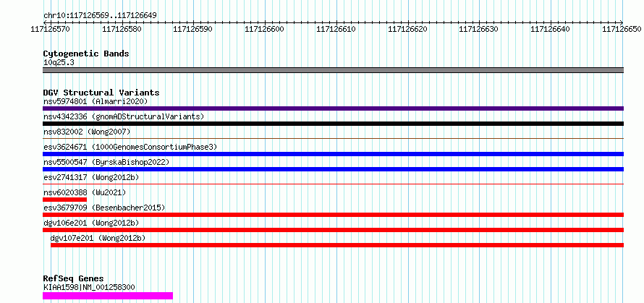Click ruler position 117126620
The height and width of the screenshot is (303, 644).
[407, 29]
